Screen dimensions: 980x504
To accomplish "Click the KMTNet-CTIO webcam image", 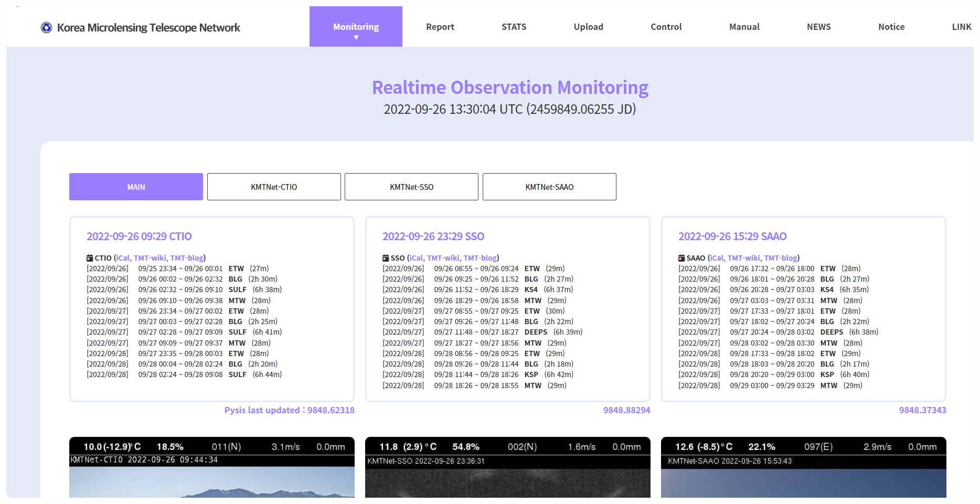I will point(211,481).
